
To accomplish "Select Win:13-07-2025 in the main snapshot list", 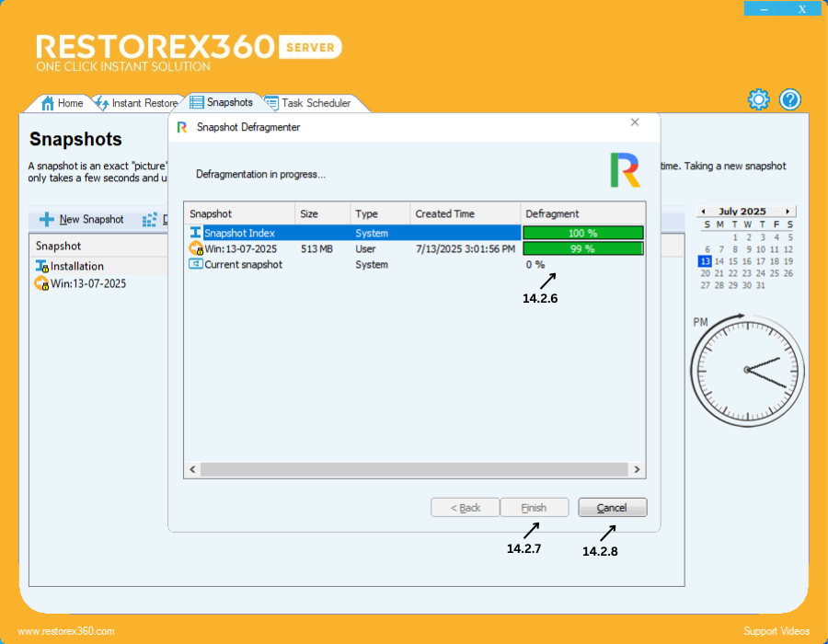I will click(88, 283).
